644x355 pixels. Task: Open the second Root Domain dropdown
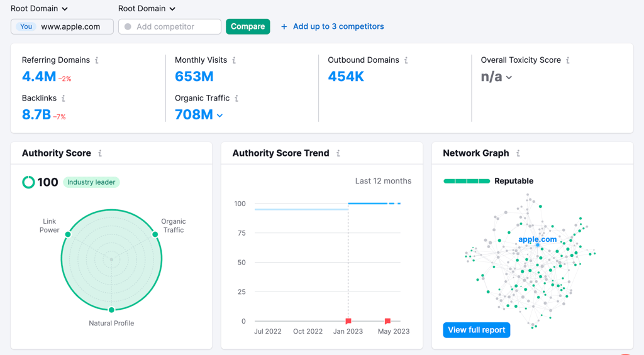pos(147,9)
